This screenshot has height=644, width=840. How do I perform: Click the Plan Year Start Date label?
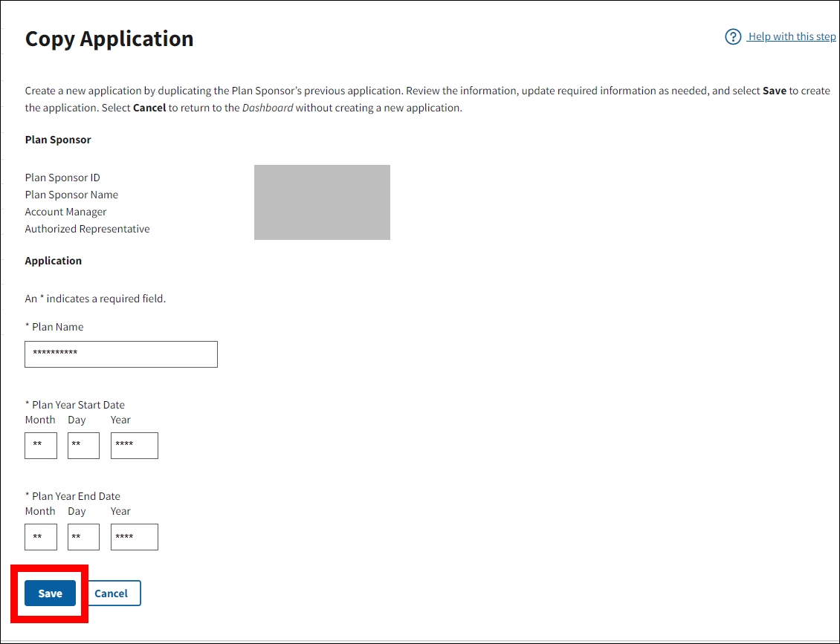point(77,405)
